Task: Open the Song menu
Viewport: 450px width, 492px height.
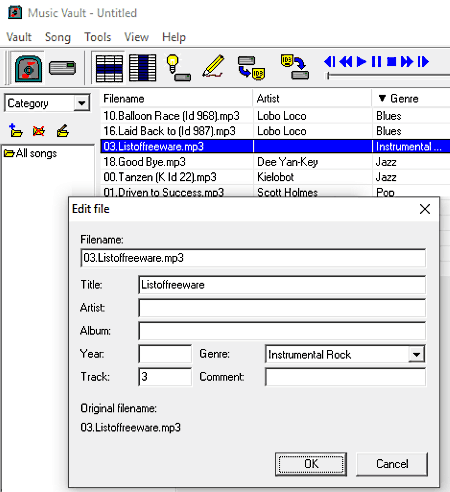Action: [58, 37]
